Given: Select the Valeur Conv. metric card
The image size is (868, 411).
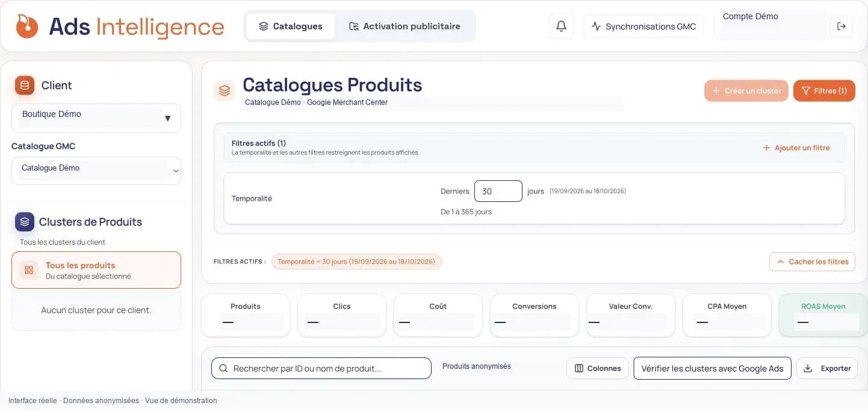Looking at the screenshot, I should [x=631, y=315].
